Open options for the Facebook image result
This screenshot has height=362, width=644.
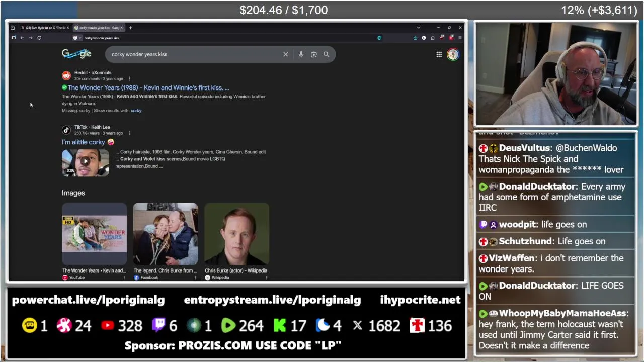(195, 278)
